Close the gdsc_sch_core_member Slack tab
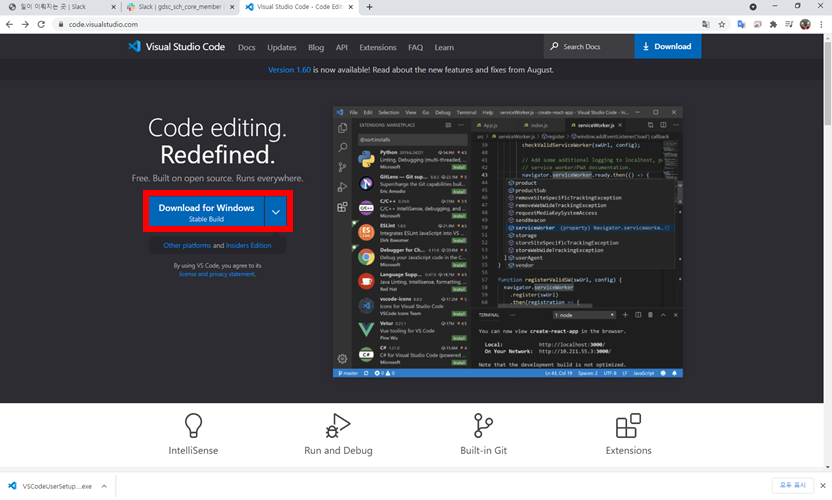 point(231,7)
